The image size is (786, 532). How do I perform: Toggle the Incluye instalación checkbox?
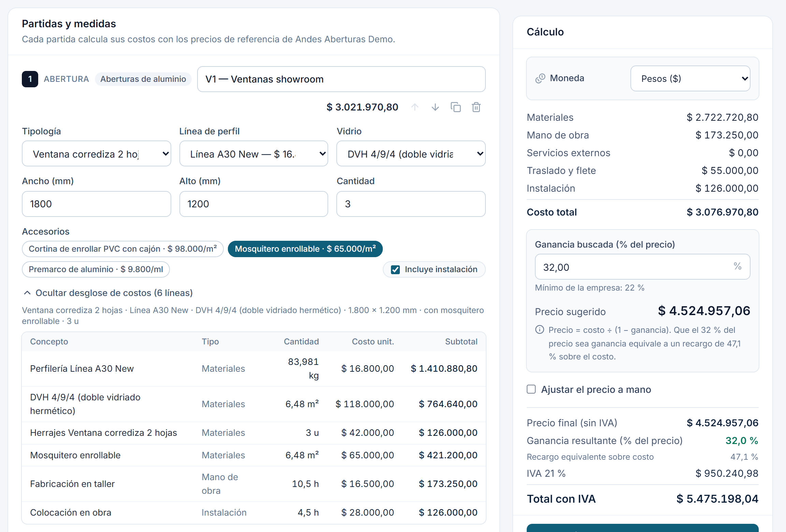pos(395,270)
